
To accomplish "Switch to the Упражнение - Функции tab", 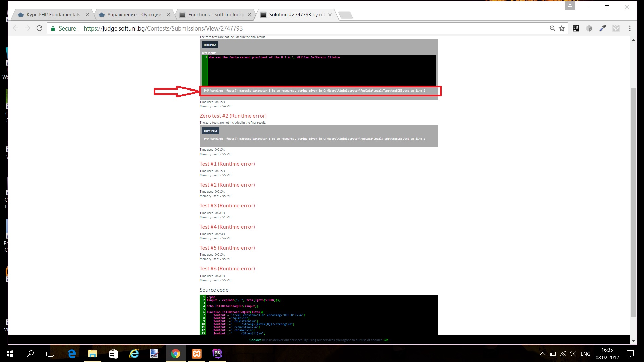I will [134, 15].
